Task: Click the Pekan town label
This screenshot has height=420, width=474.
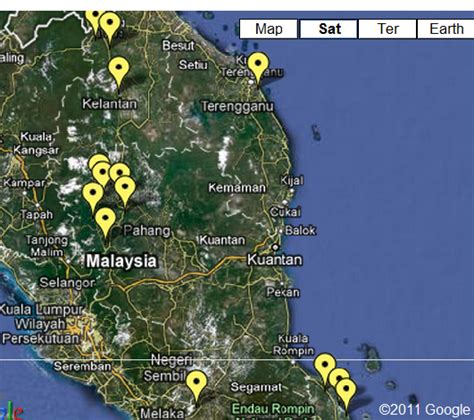Action: 283,292
